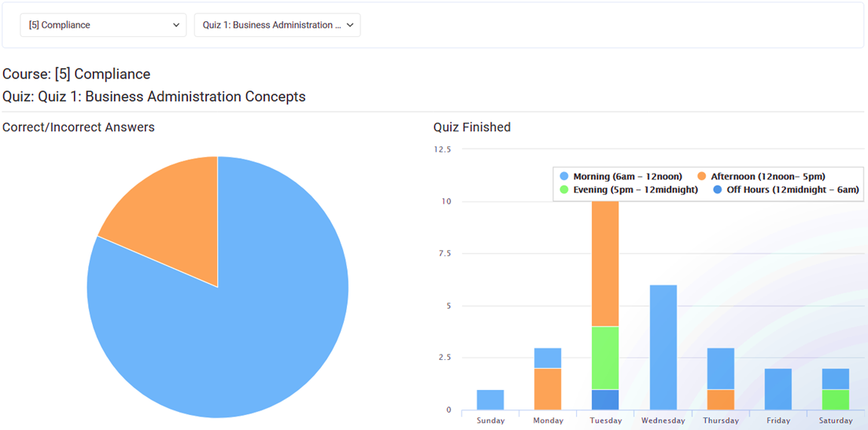868x430 pixels.
Task: Toggle Afternoon (12noon – 5pm) legend item
Action: pyautogui.click(x=760, y=177)
